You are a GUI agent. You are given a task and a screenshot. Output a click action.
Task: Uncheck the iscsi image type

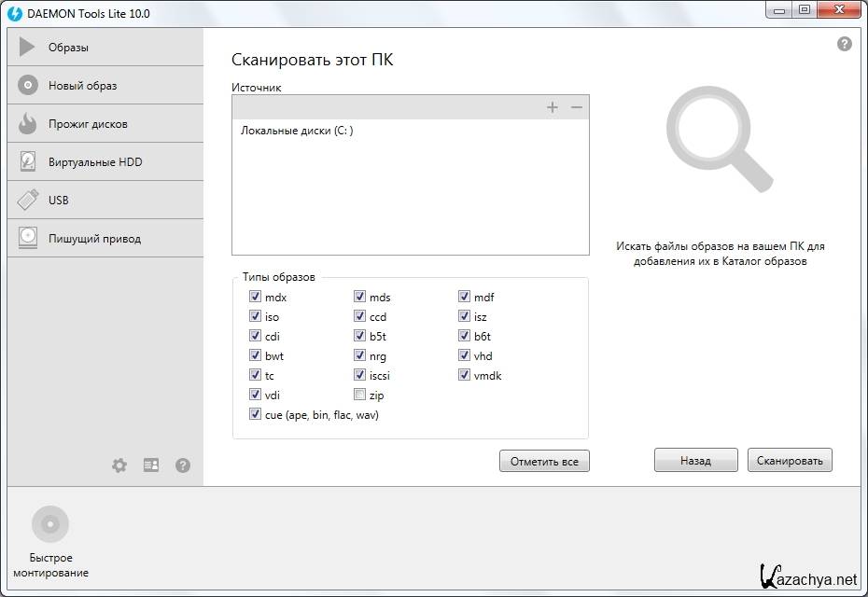359,376
